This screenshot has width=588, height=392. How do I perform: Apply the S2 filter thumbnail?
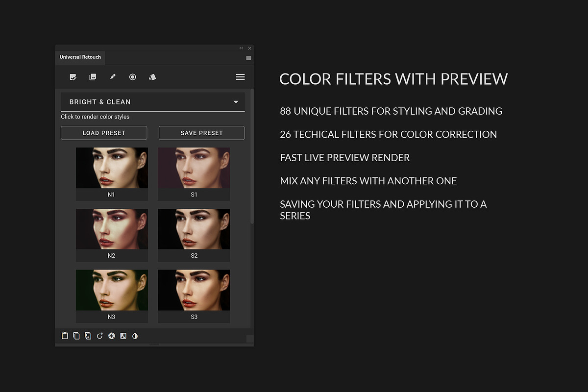coord(194,229)
